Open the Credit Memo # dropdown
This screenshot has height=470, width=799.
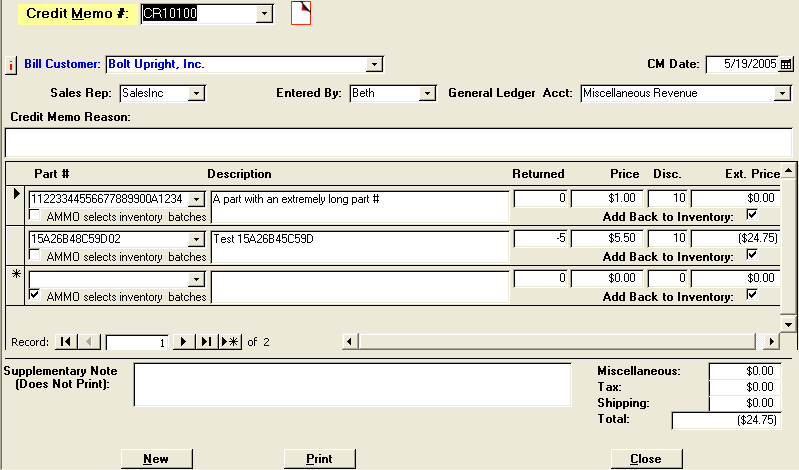(264, 13)
